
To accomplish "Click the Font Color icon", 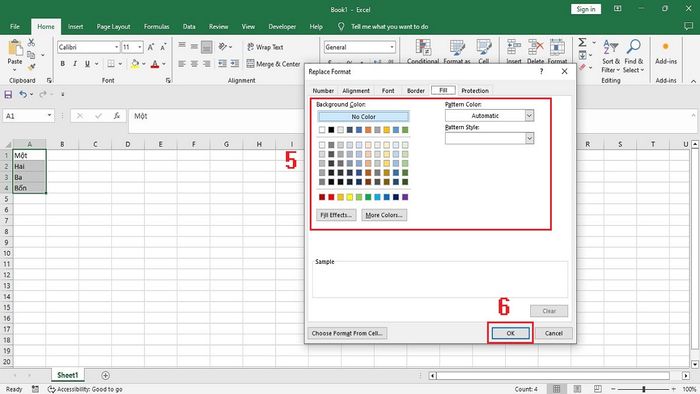I will pyautogui.click(x=155, y=64).
